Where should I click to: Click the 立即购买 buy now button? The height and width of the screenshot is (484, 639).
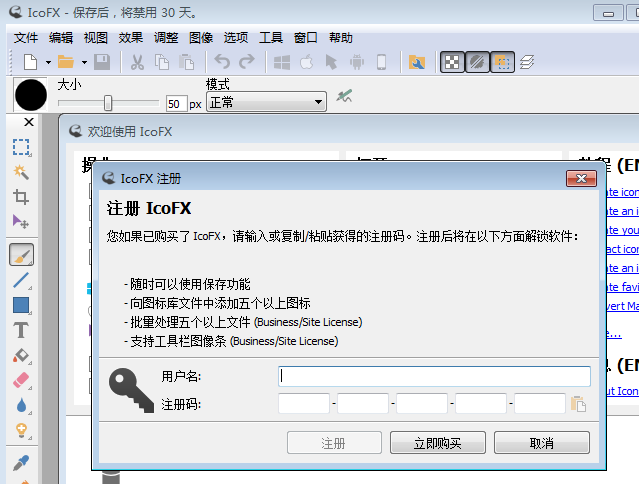pyautogui.click(x=438, y=443)
